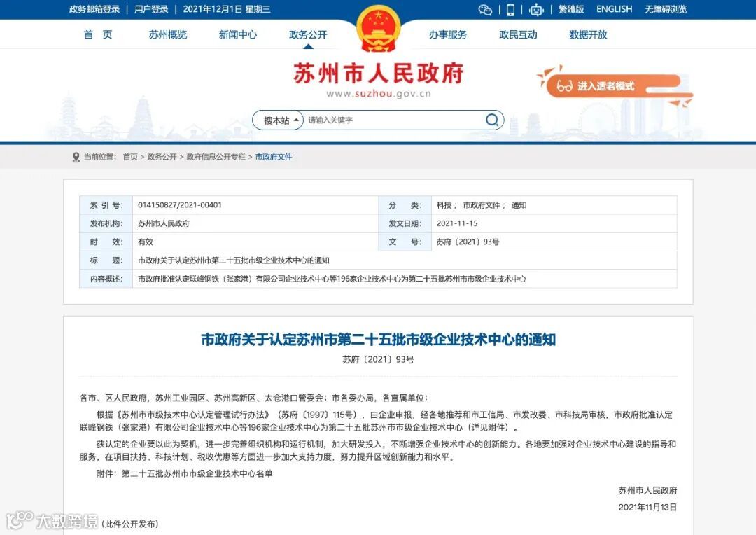Click 政务公开 in the breadcrumb
This screenshot has width=756, height=535.
tap(162, 157)
